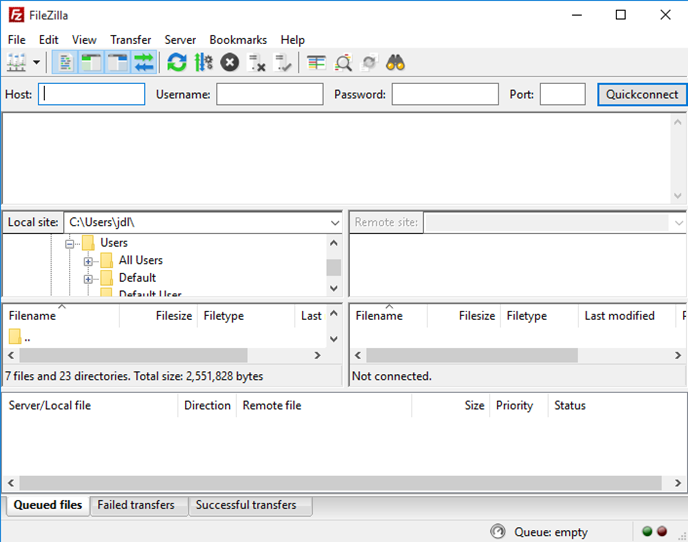Click the local tree scroll up arrow

click(333, 243)
